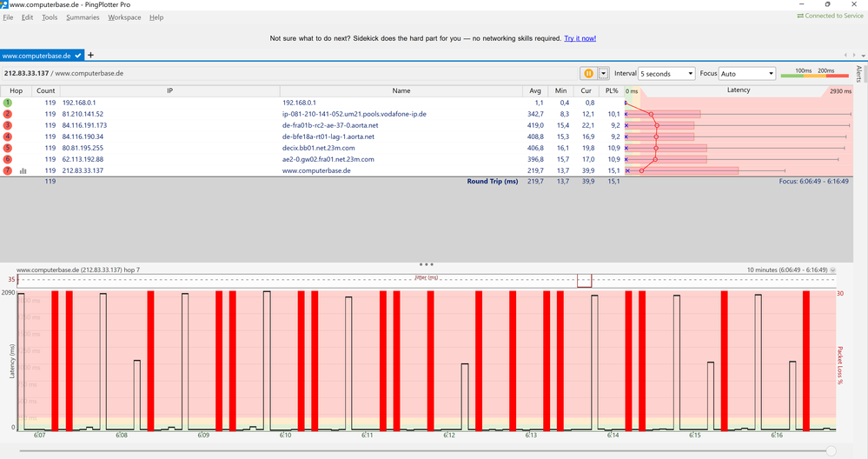This screenshot has height=459, width=868.
Task: Add a new trace tab with the plus icon
Action: click(90, 55)
